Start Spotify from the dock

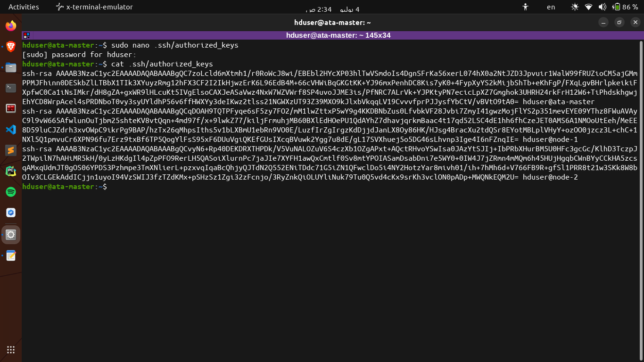click(x=10, y=192)
